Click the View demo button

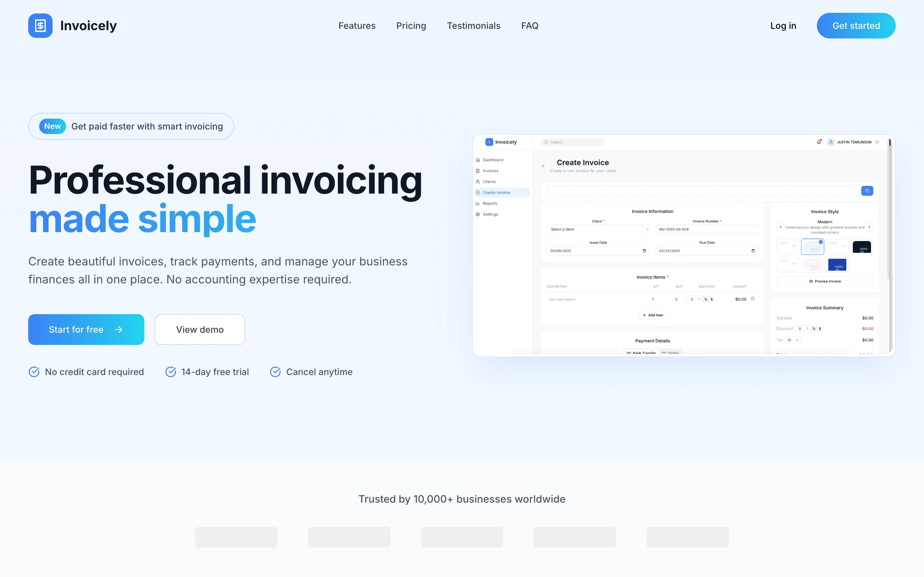[200, 329]
